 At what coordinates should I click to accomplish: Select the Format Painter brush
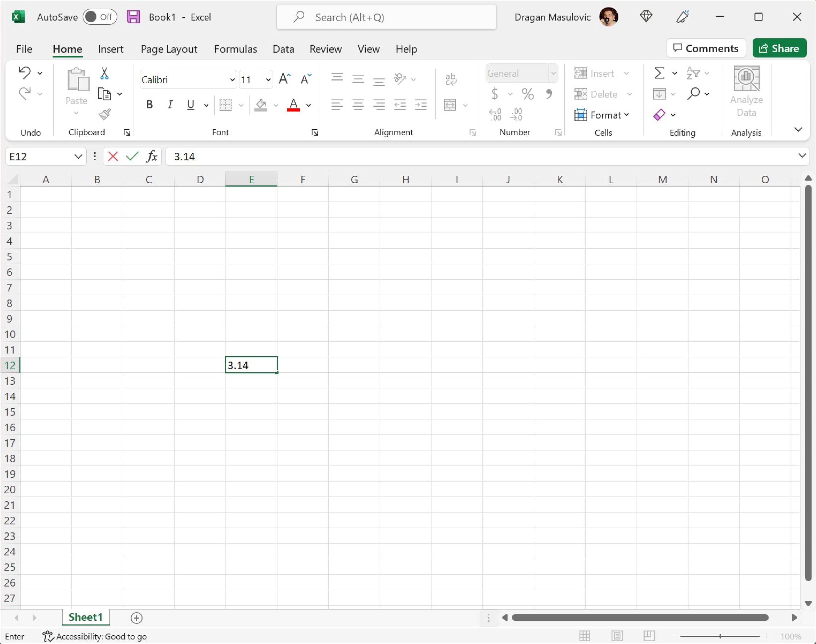(x=104, y=114)
